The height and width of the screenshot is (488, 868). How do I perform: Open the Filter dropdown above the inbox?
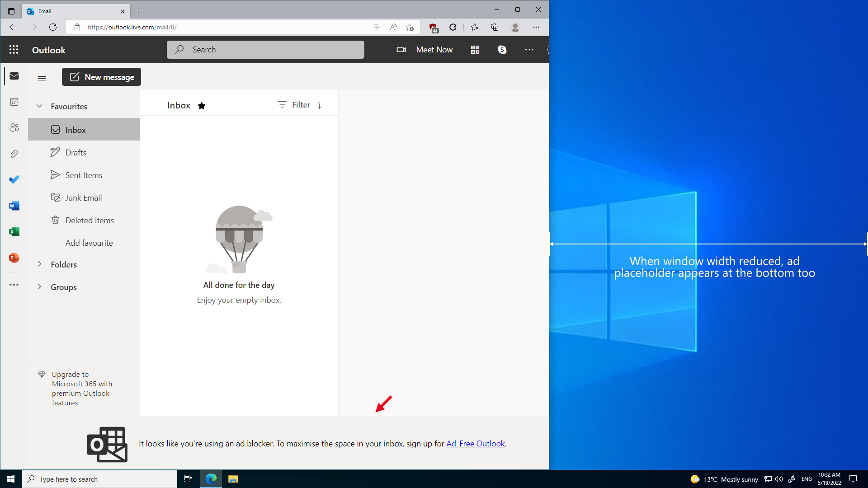click(294, 104)
